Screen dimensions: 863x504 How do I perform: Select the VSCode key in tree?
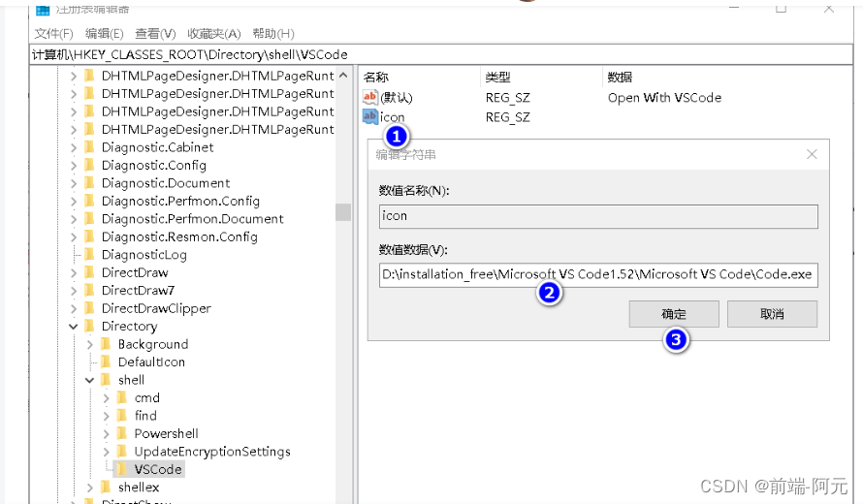point(158,469)
